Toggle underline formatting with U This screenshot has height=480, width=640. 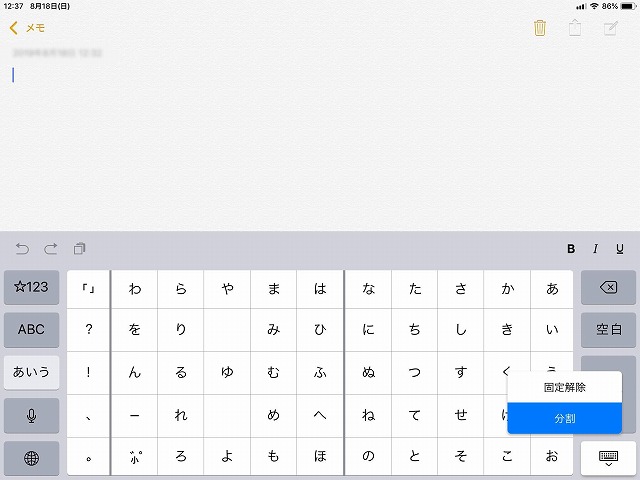(x=620, y=249)
